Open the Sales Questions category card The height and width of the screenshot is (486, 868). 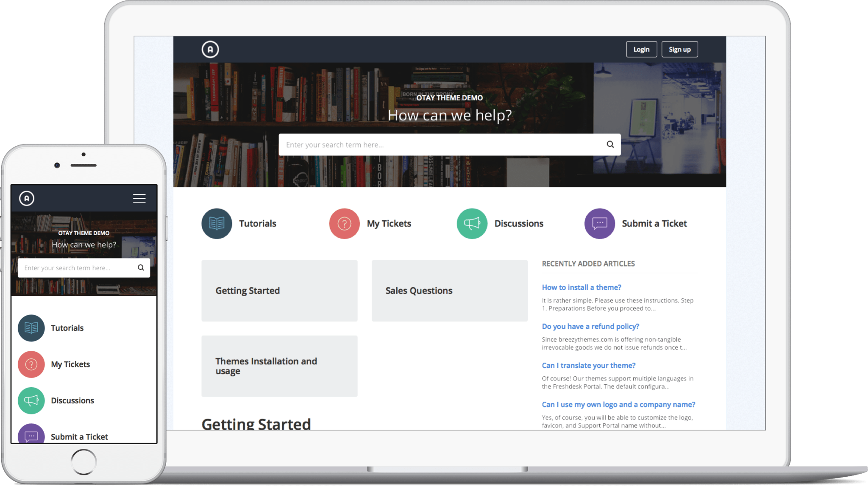(x=449, y=291)
